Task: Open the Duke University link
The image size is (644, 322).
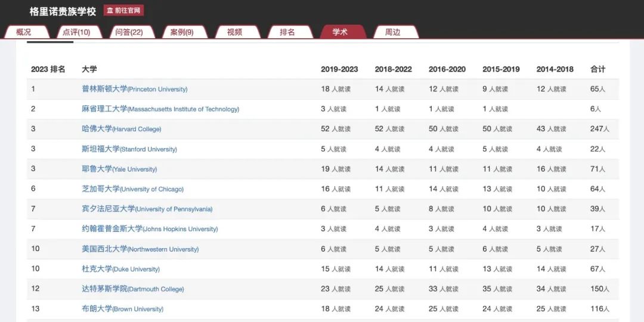Action: [x=120, y=269]
